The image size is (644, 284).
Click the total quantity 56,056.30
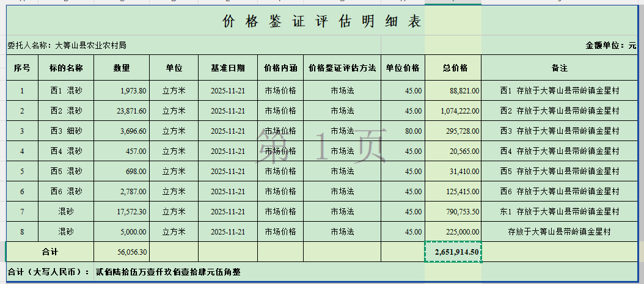coord(122,252)
